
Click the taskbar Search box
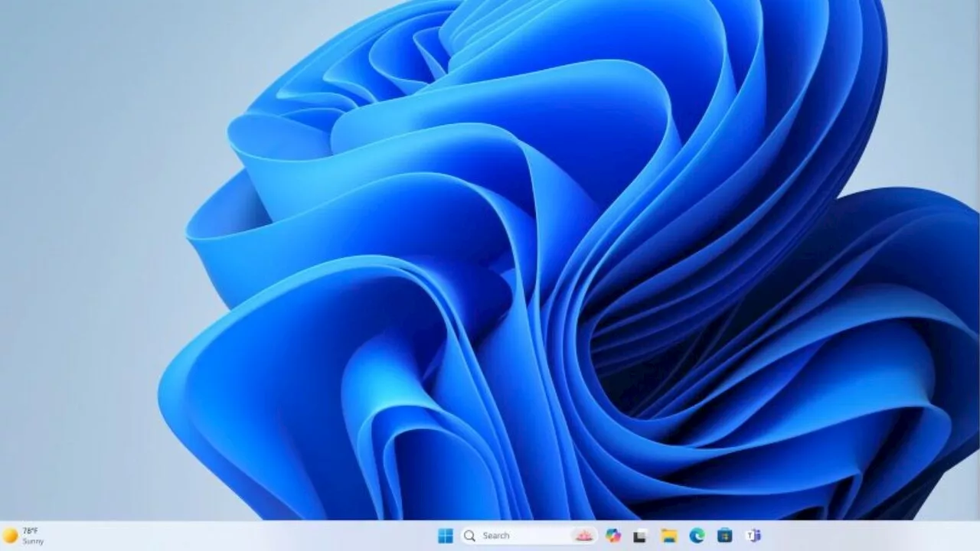coord(528,536)
